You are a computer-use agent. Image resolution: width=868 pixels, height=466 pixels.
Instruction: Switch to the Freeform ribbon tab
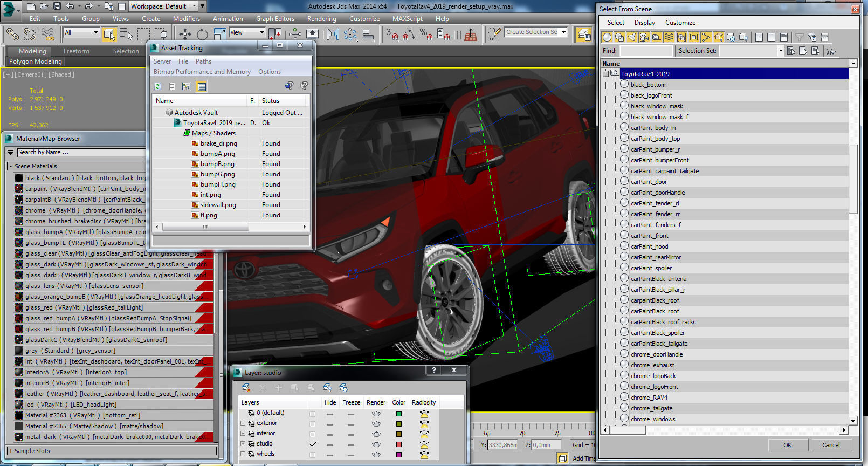77,51
